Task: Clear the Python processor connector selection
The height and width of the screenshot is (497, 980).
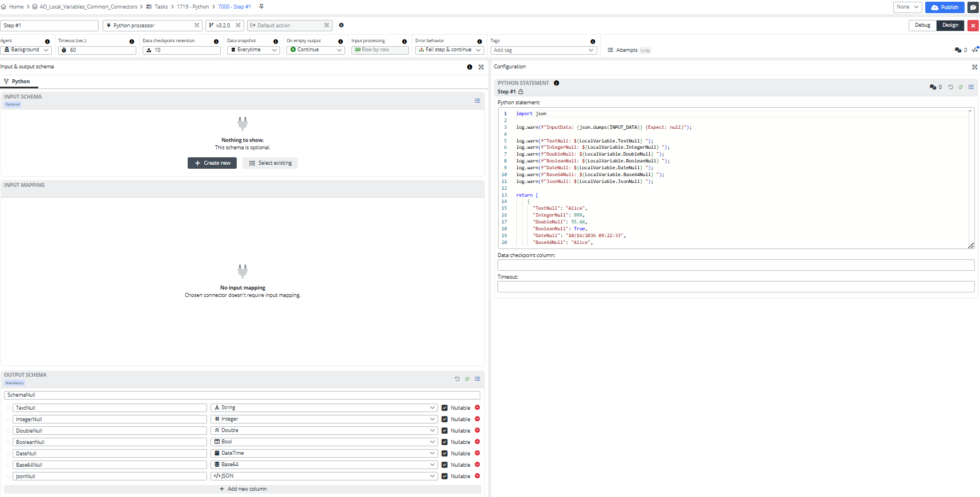Action: [x=196, y=26]
